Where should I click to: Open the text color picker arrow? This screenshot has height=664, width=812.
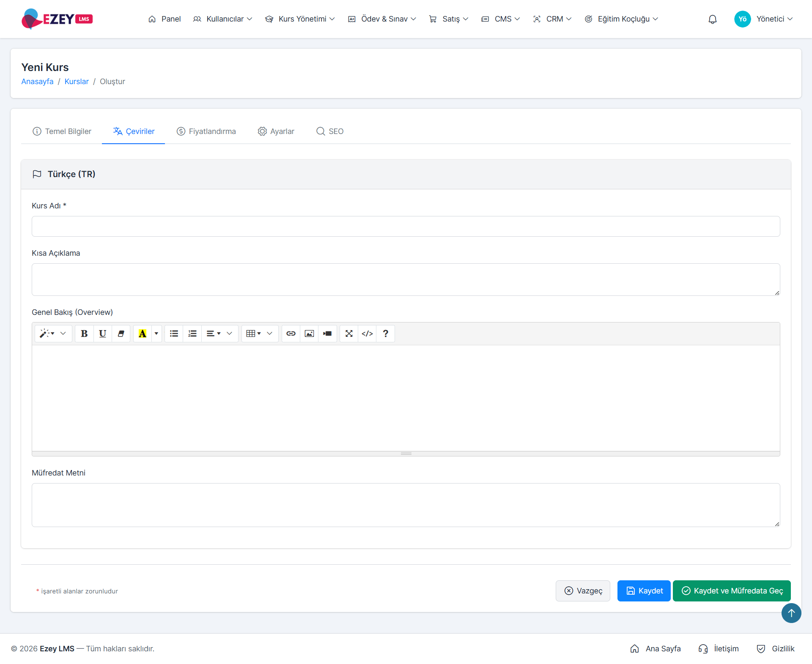[156, 333]
